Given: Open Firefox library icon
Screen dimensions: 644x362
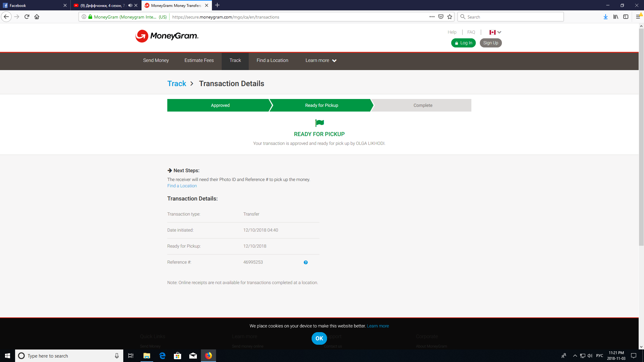Looking at the screenshot, I should tap(615, 17).
